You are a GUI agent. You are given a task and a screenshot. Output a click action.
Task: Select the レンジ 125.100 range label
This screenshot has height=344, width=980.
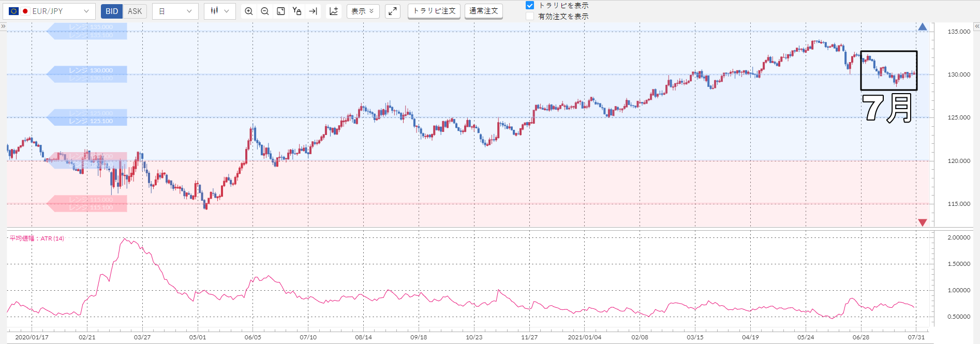coord(91,121)
